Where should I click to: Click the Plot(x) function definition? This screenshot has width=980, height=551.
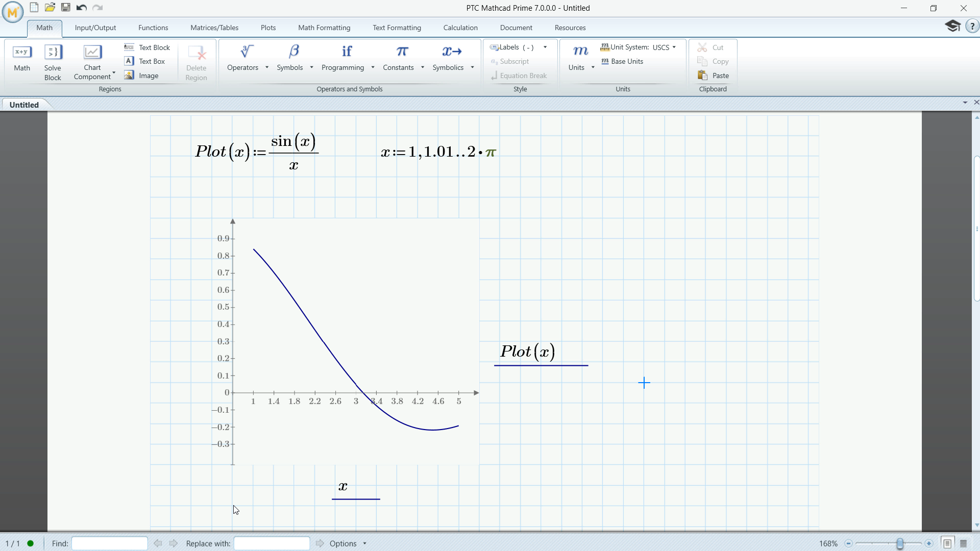coord(257,152)
